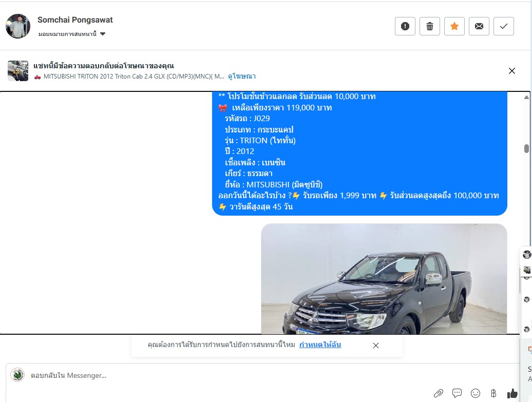Open the ad link ดูโฆษณา

[242, 76]
